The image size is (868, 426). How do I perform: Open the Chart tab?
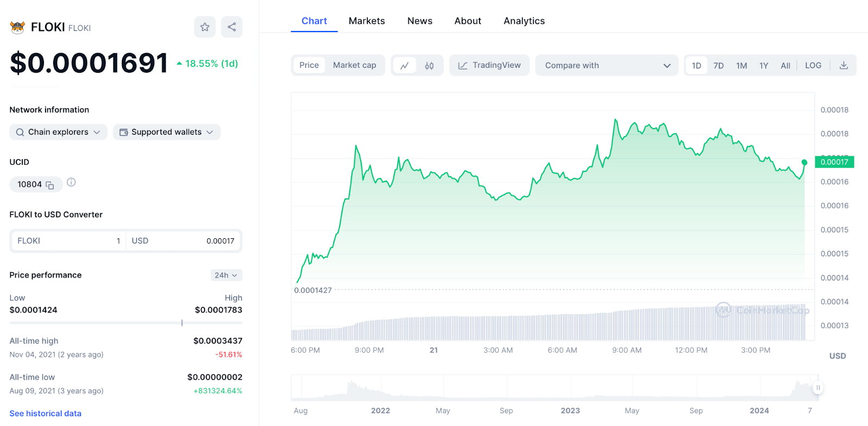click(x=314, y=21)
